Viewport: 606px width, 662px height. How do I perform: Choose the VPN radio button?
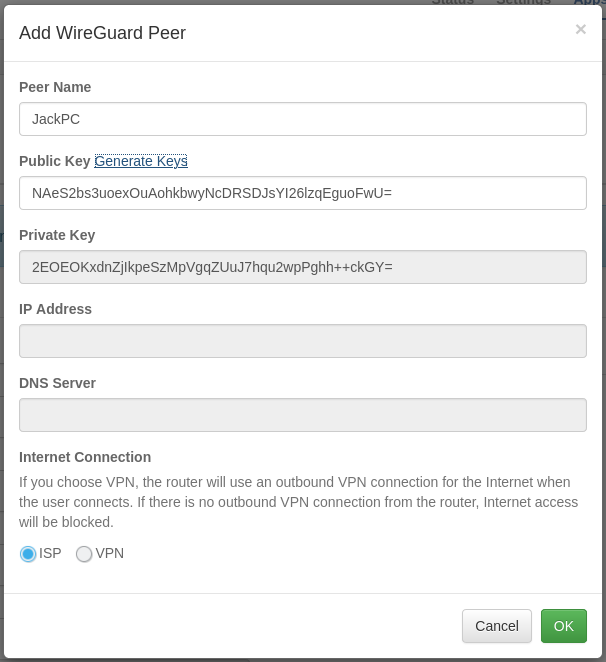coord(84,554)
